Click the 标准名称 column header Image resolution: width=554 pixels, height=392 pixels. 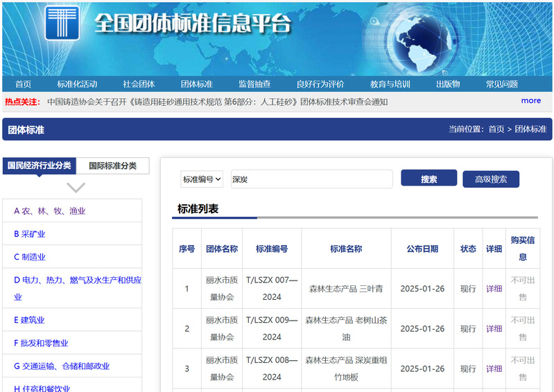(346, 249)
